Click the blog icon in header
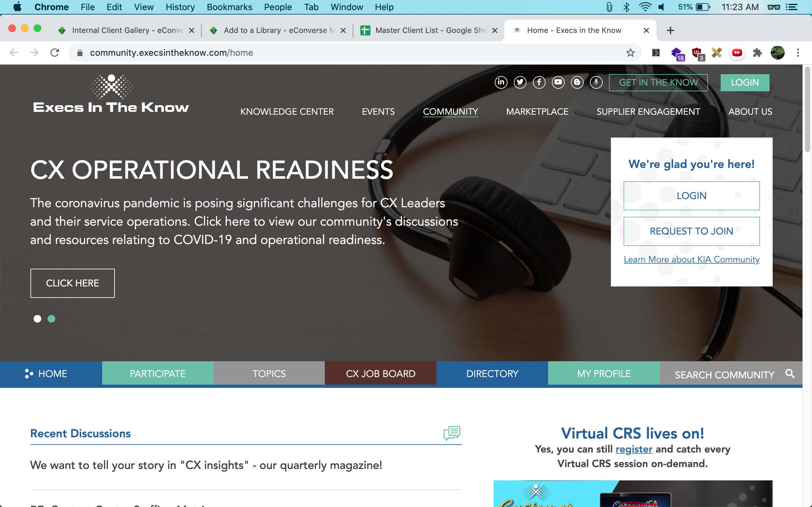The width and height of the screenshot is (812, 507). click(577, 82)
